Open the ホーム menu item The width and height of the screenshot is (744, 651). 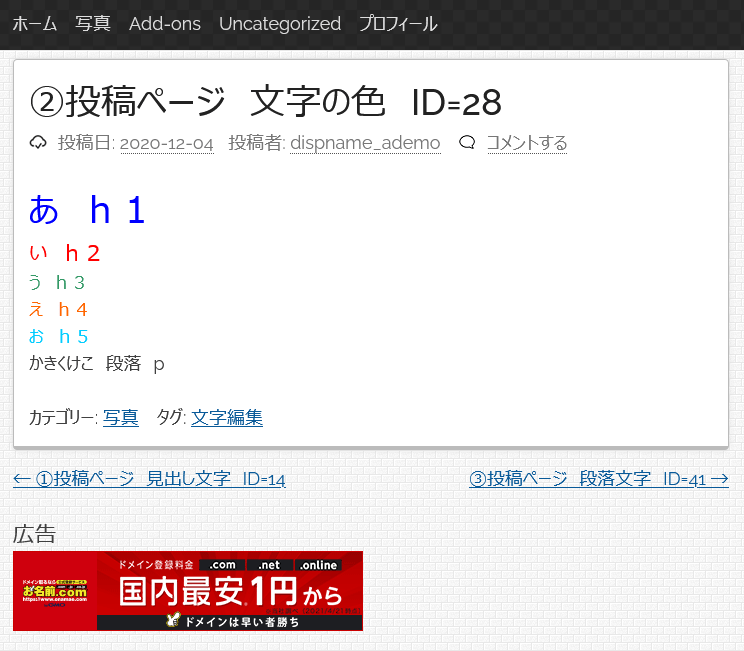coord(34,24)
